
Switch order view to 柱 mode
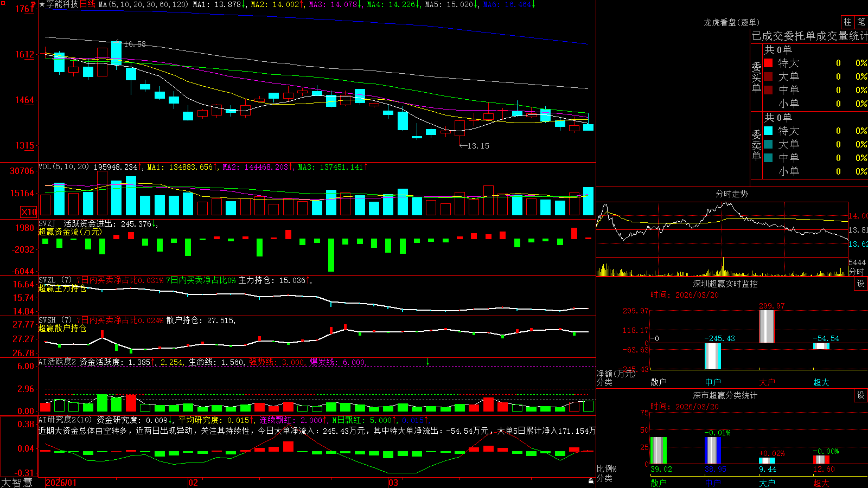(847, 22)
